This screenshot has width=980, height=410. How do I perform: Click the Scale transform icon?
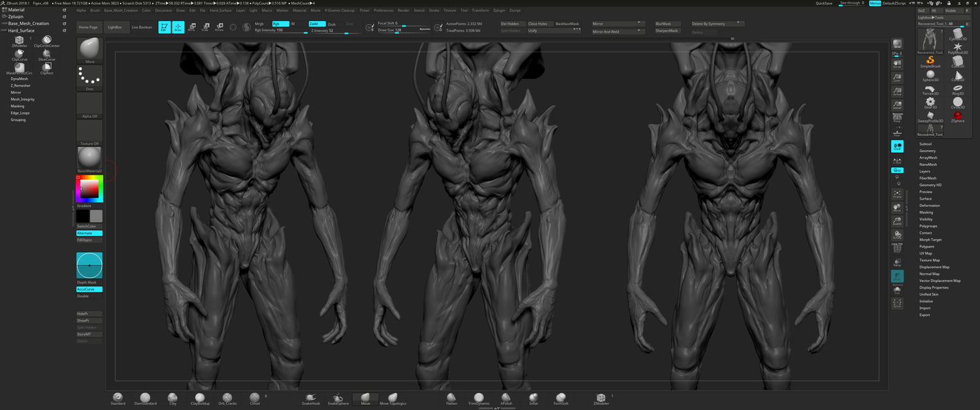pos(205,27)
